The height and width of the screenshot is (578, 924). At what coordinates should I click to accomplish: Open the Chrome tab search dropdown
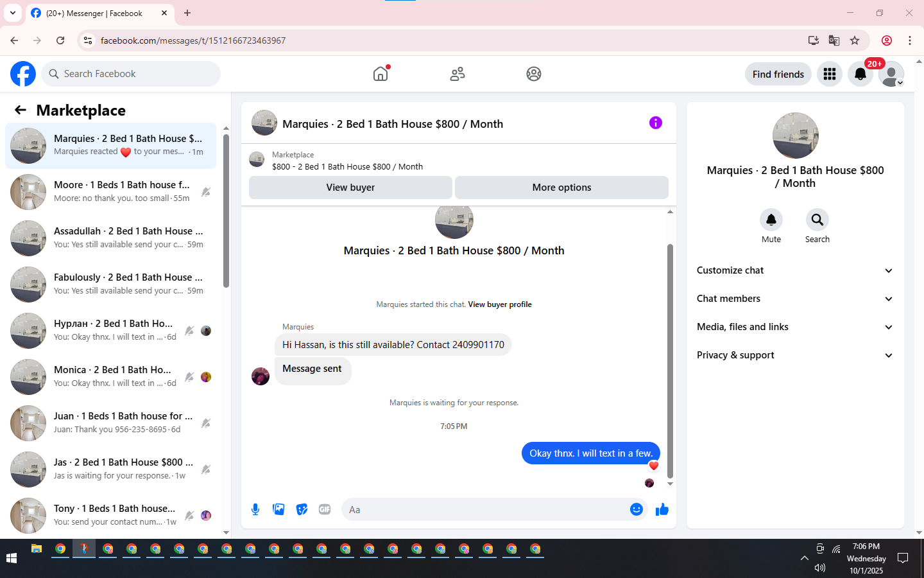(13, 13)
